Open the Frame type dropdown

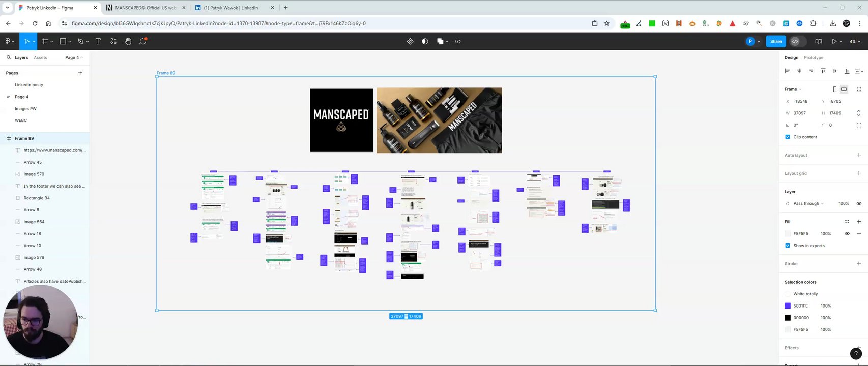[793, 89]
